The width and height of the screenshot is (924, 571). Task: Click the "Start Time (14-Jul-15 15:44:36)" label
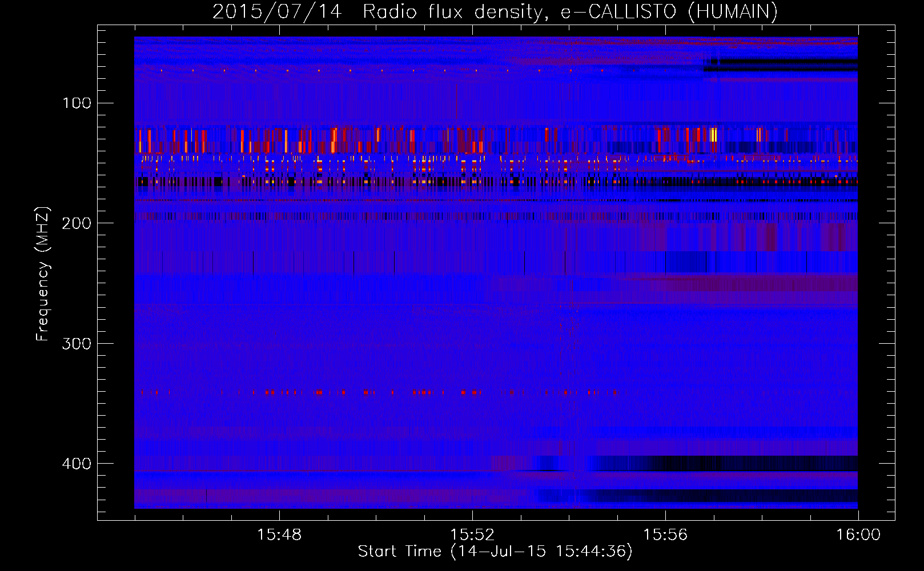495,552
